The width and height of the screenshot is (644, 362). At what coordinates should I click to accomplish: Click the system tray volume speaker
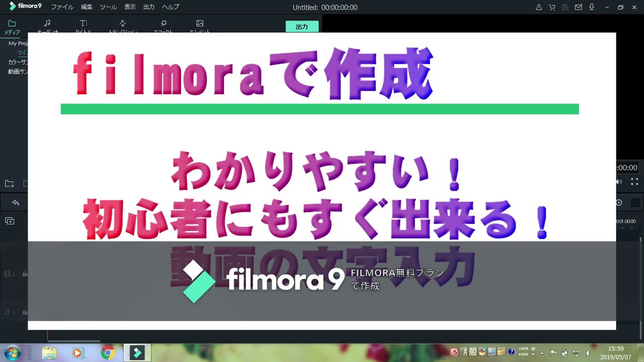pos(588,353)
